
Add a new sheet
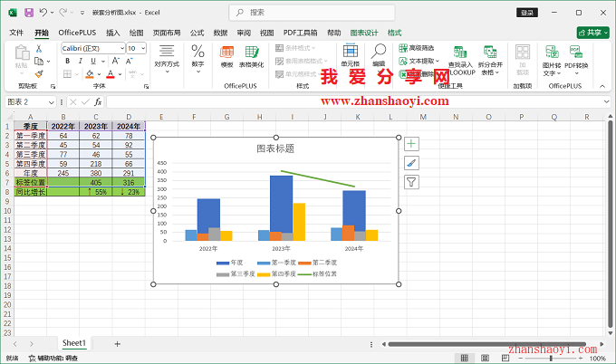[x=117, y=344]
